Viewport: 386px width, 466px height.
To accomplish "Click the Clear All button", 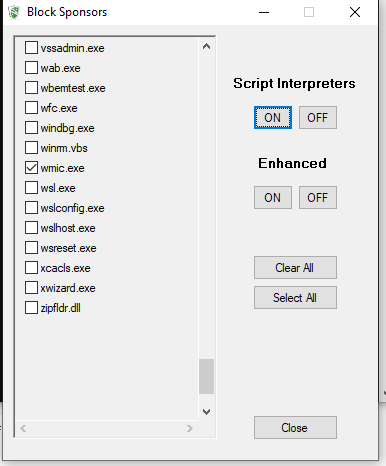I will coord(295,268).
